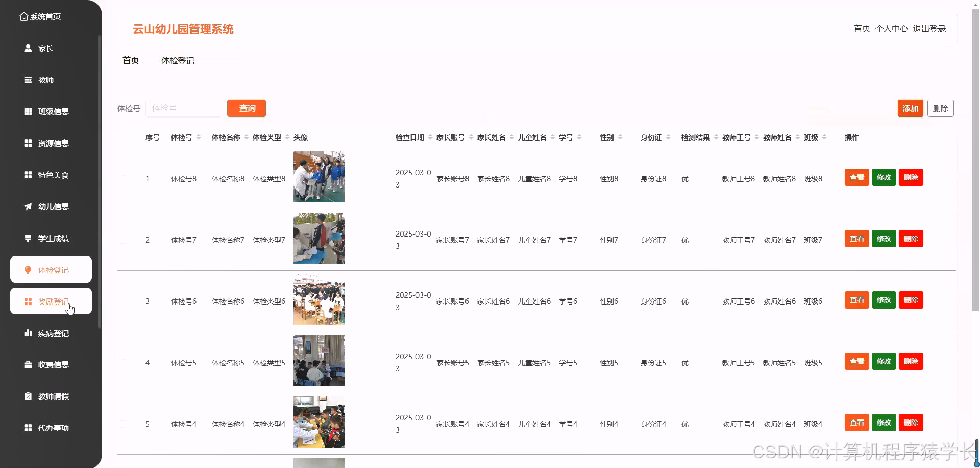Click the 添加 button
Screen dimensions: 980x468
(911, 108)
